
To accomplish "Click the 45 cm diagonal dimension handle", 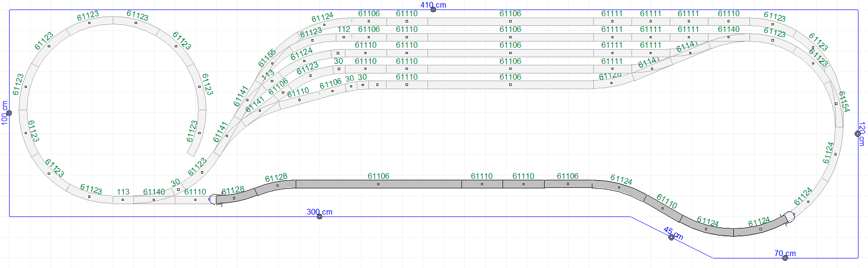I will [x=671, y=237].
